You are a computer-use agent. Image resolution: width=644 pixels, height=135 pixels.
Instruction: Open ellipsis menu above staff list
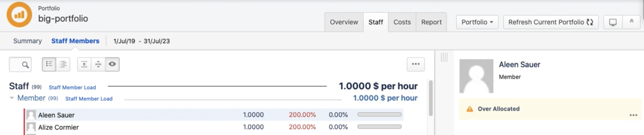pos(415,64)
